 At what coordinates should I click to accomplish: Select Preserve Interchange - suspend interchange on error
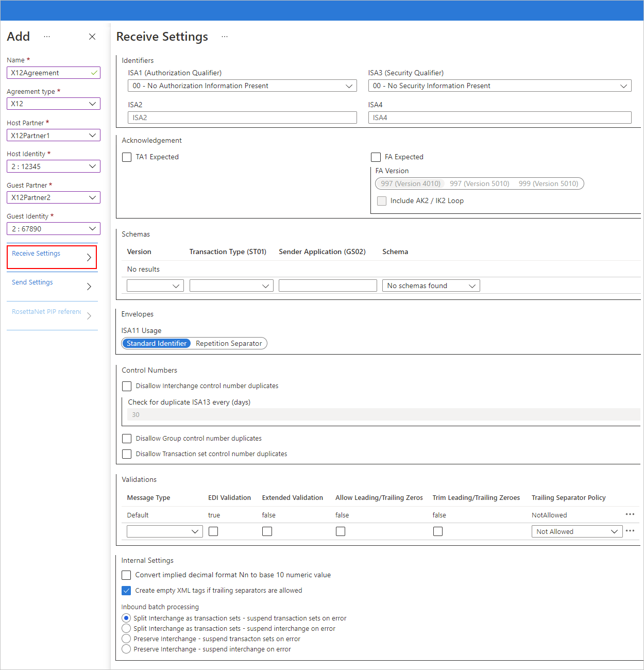[126, 649]
